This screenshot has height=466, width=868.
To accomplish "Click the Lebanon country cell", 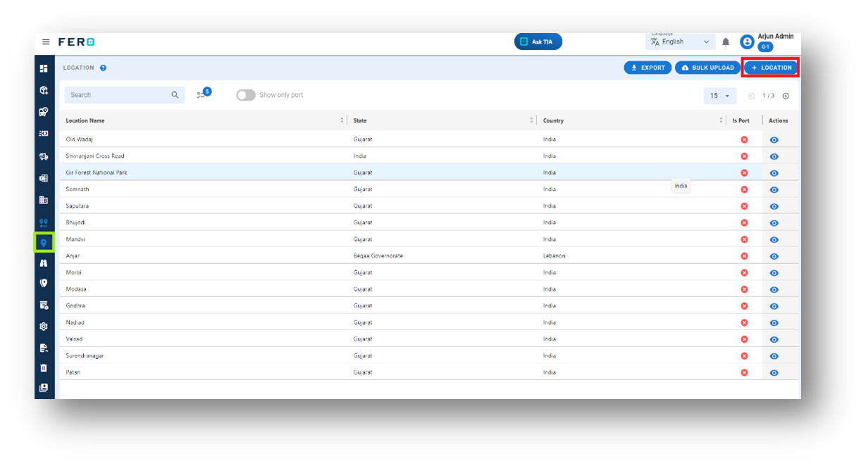I will point(554,256).
